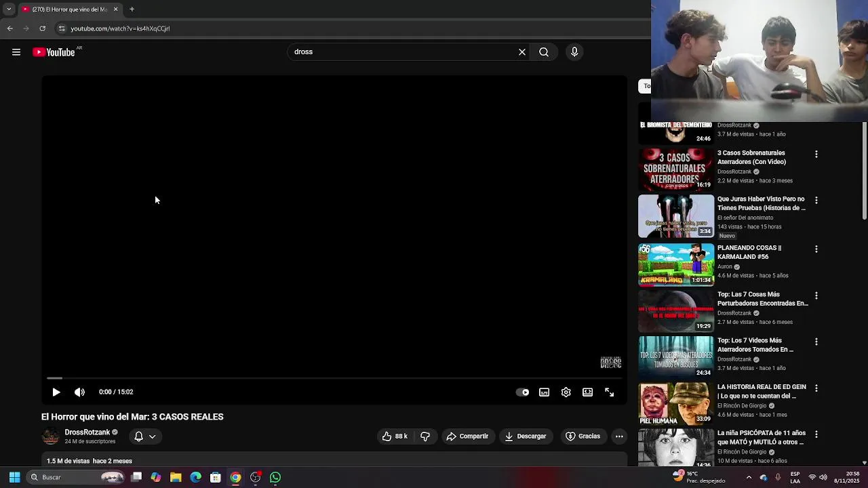Toggle the autoplay switch
868x488 pixels.
pos(522,392)
